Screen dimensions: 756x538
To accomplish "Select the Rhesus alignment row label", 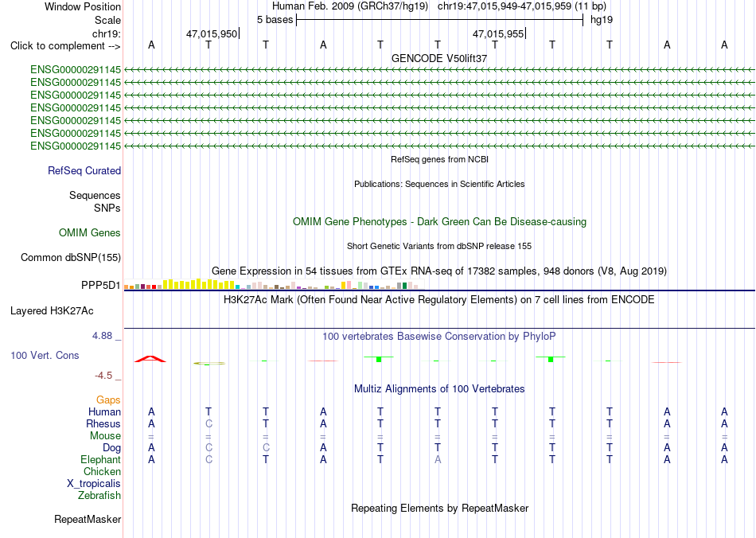I will coord(103,423).
